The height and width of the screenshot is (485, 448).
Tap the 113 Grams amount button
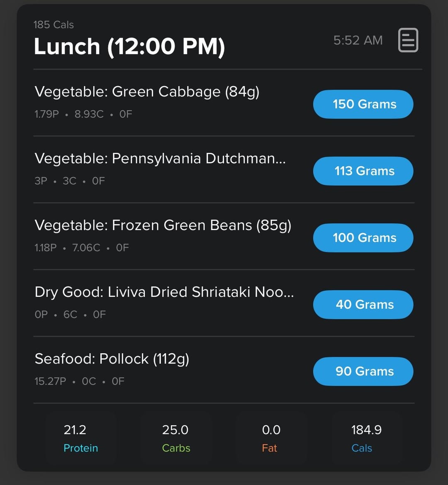[363, 171]
